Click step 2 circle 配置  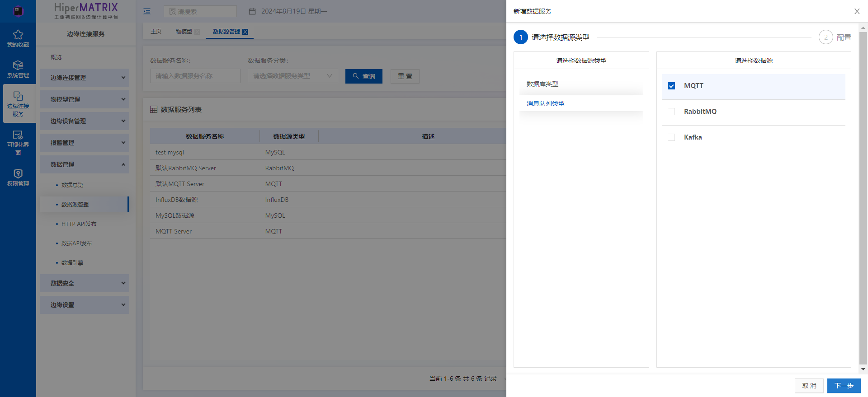826,37
